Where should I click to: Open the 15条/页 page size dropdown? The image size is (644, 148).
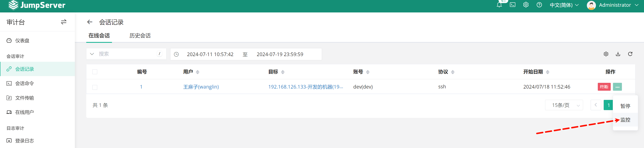point(564,105)
